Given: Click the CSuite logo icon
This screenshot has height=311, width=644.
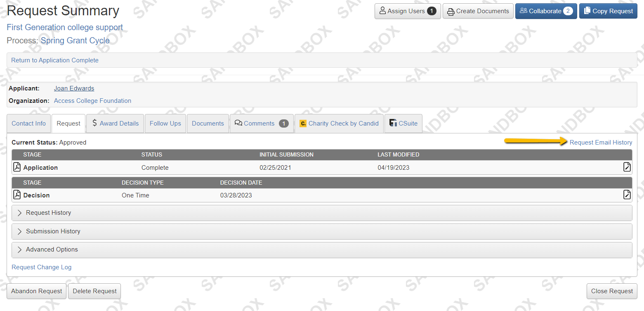Looking at the screenshot, I should click(x=393, y=123).
